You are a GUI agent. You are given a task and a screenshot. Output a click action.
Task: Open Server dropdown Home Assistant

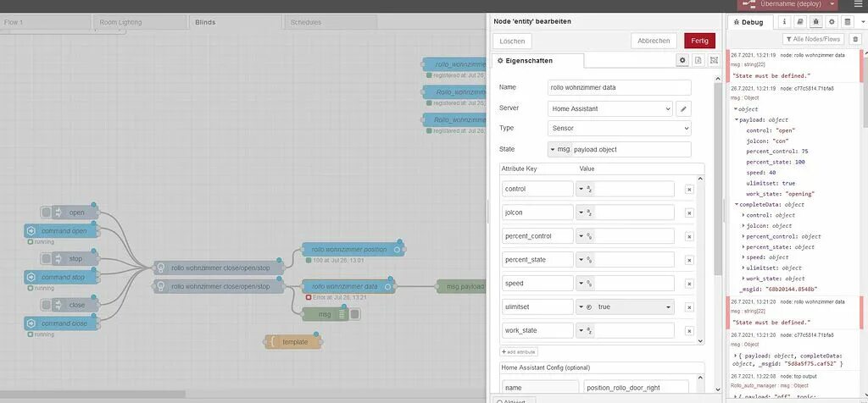[x=610, y=109]
